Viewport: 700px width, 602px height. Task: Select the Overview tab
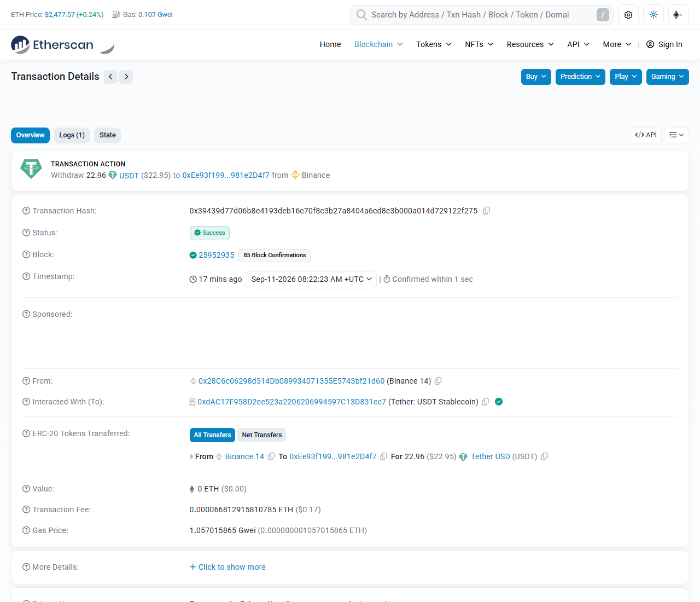pos(30,135)
